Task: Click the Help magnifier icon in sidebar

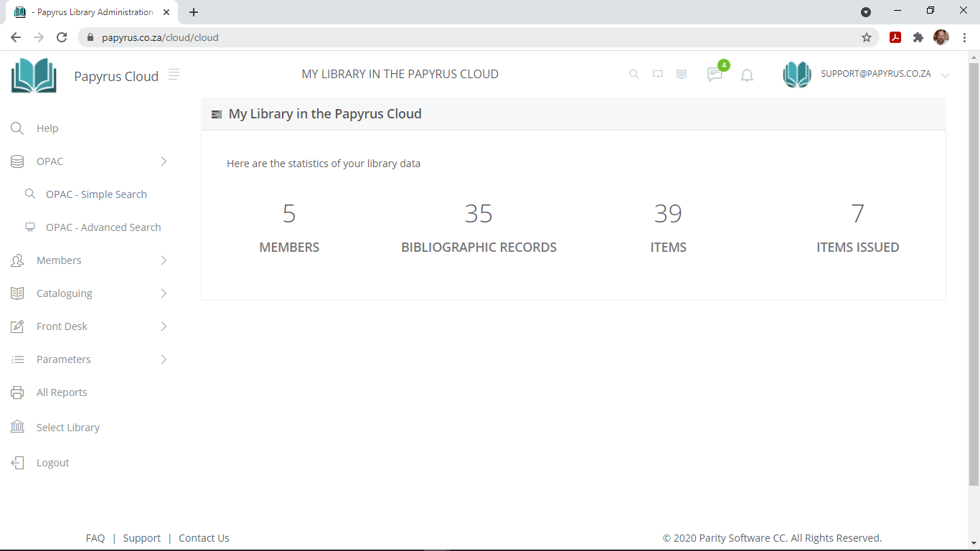Action: [17, 128]
